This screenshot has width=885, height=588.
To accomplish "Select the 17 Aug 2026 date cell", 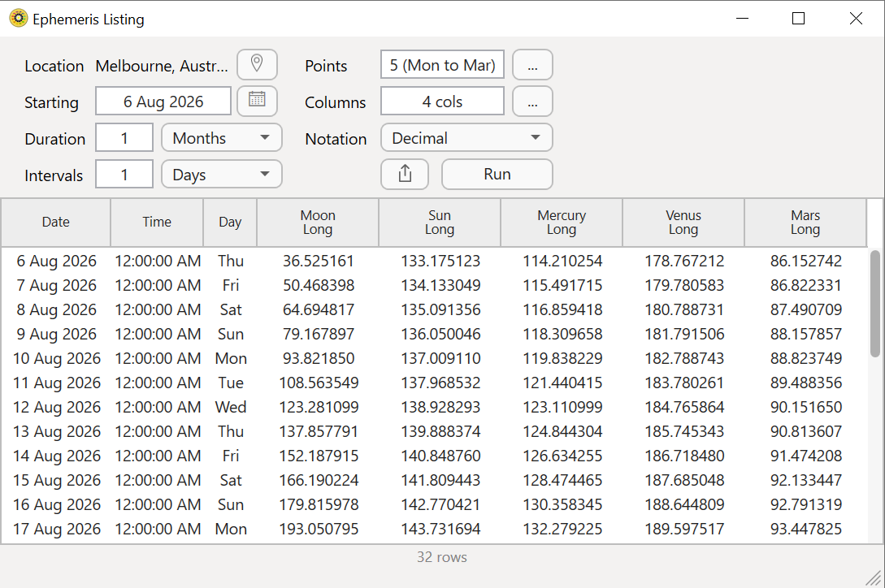I will pos(56,529).
